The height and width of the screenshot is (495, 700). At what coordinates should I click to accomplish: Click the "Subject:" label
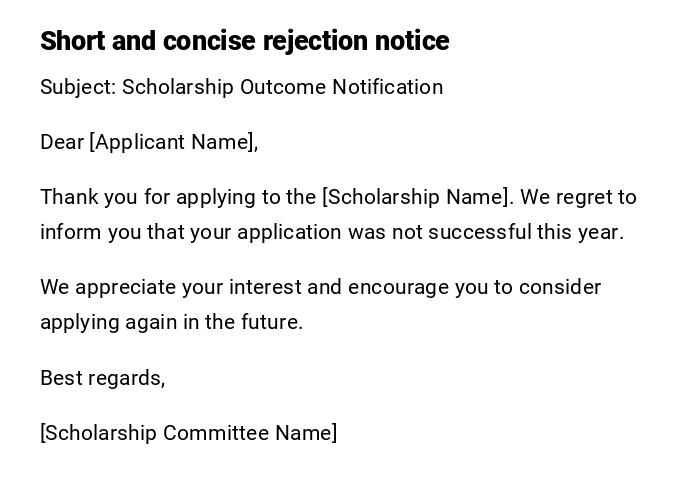point(78,87)
